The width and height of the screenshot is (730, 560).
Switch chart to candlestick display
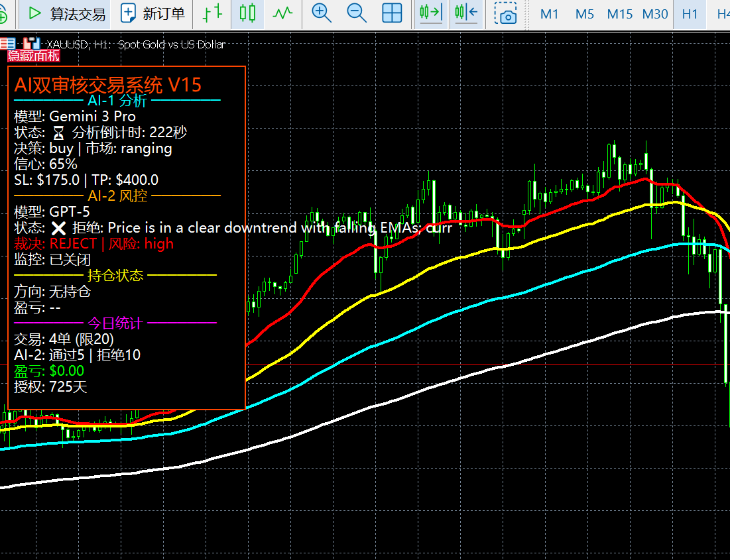247,13
